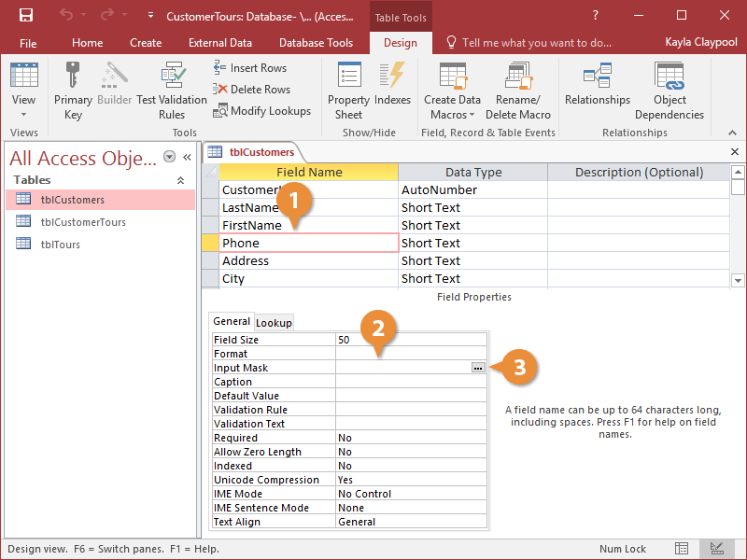Viewport: 747px width, 560px height.
Task: Switch to the Database Tools ribbon tab
Action: pyautogui.click(x=316, y=42)
